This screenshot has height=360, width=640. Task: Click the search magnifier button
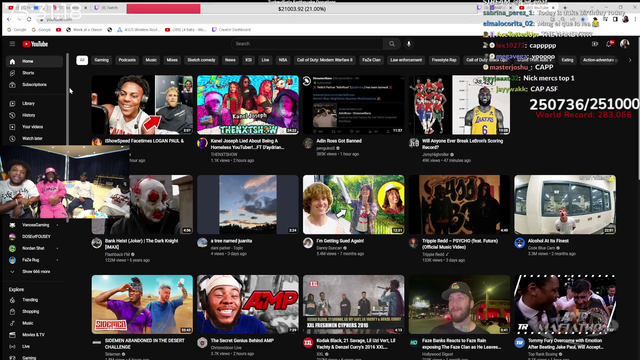tap(392, 44)
